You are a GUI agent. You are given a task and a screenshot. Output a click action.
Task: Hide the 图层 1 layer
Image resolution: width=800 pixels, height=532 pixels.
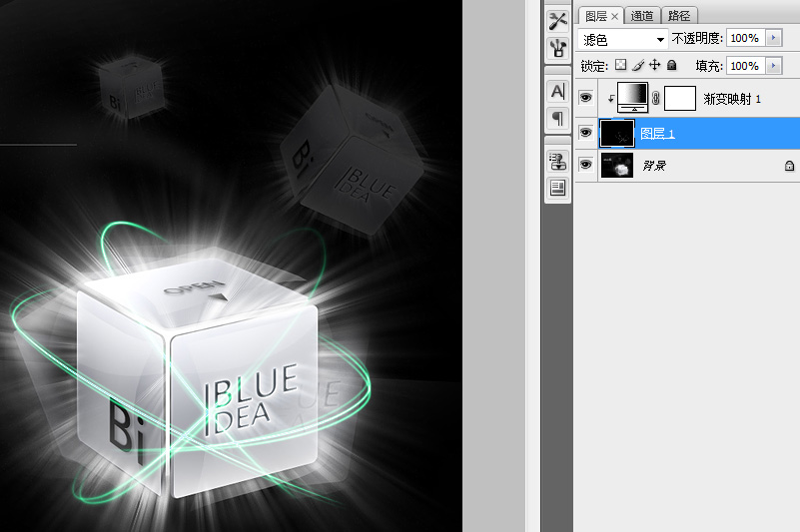click(x=585, y=132)
